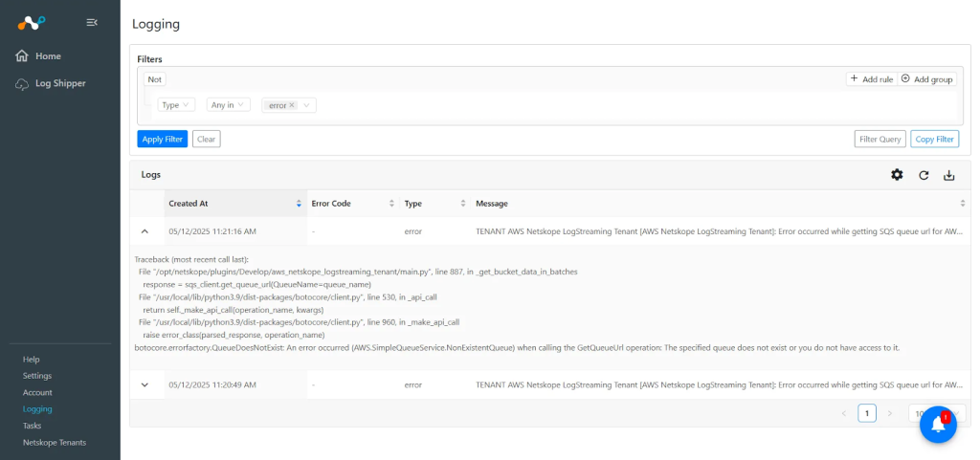Click the message of the 11:21:16 log
980x460 pixels.
click(x=720, y=231)
